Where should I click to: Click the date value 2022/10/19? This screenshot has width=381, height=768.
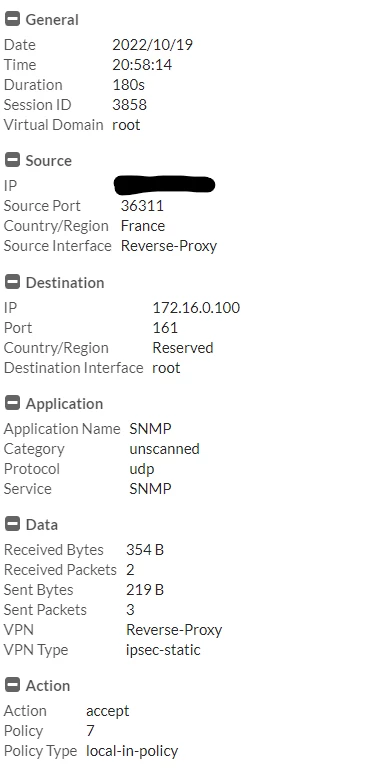152,45
